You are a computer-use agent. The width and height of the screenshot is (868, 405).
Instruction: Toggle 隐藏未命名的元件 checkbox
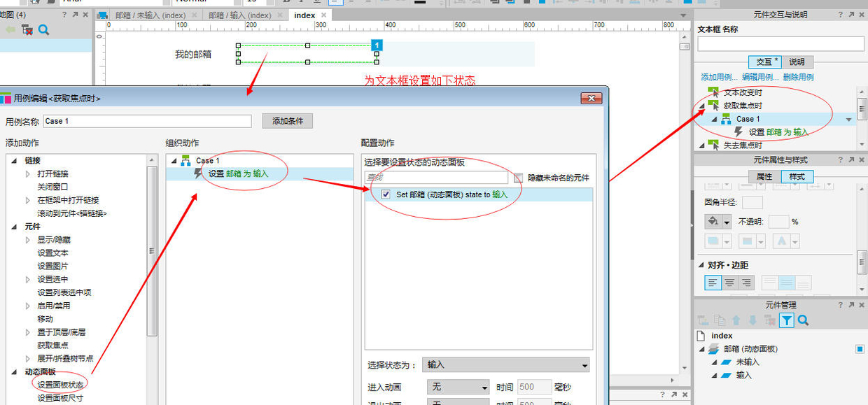(x=519, y=178)
